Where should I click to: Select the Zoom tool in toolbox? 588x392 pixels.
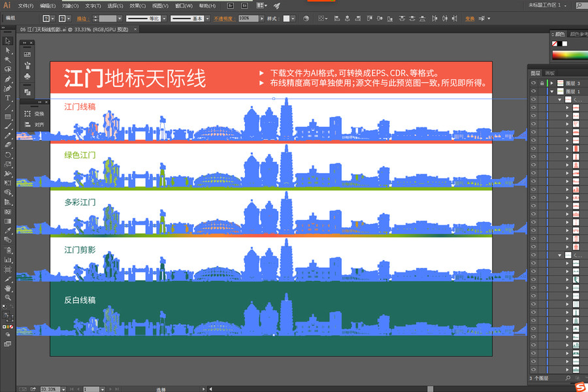pyautogui.click(x=7, y=297)
